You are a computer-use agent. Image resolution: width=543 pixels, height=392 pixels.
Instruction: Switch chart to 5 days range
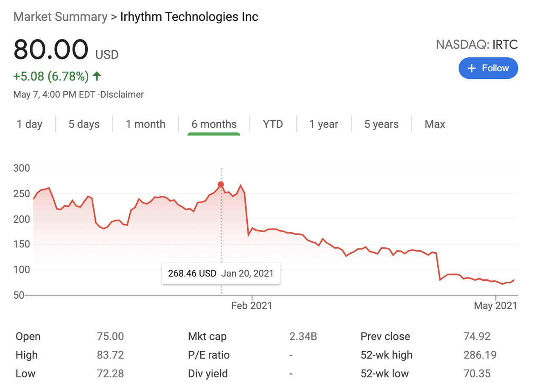[84, 124]
